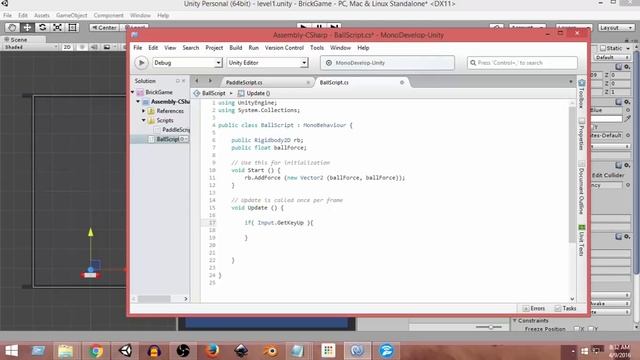Collapse the Assembly-CSharp project node

coord(138,102)
